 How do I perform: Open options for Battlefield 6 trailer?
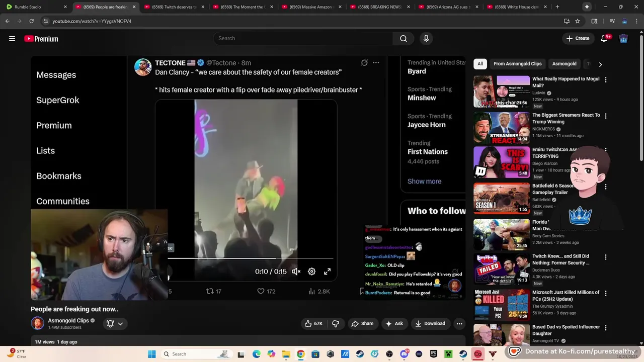coord(605,187)
